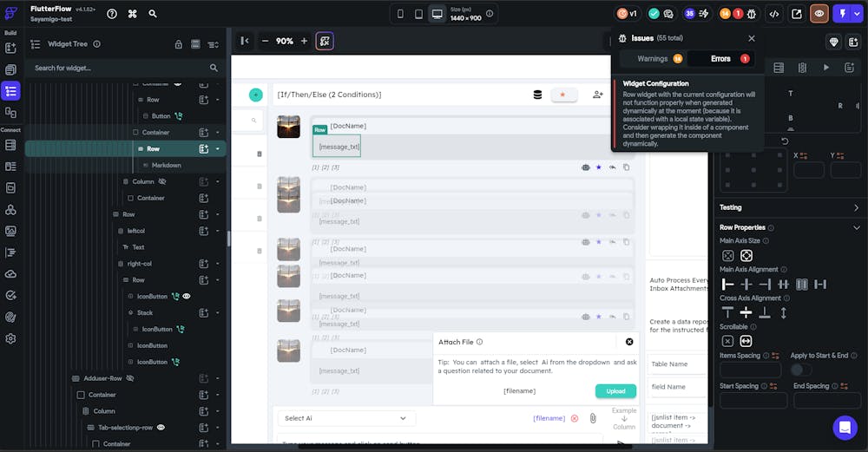
Task: Select the Button tree item
Action: pos(161,116)
